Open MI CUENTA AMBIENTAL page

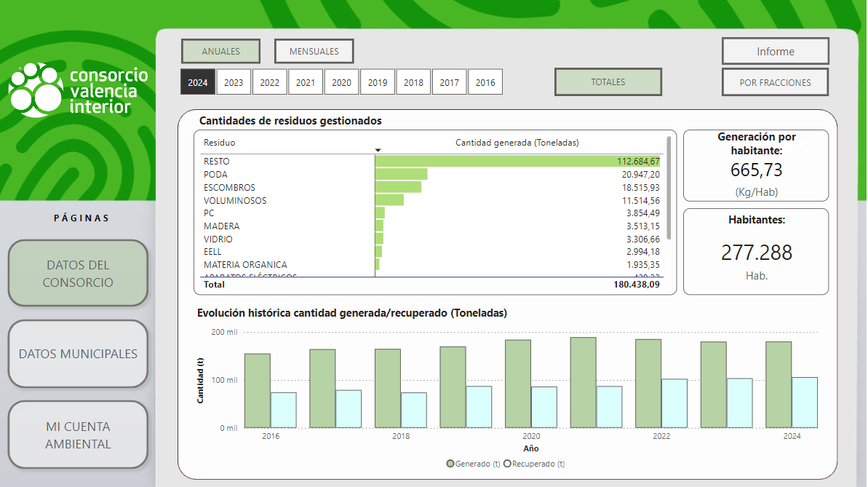tap(78, 435)
